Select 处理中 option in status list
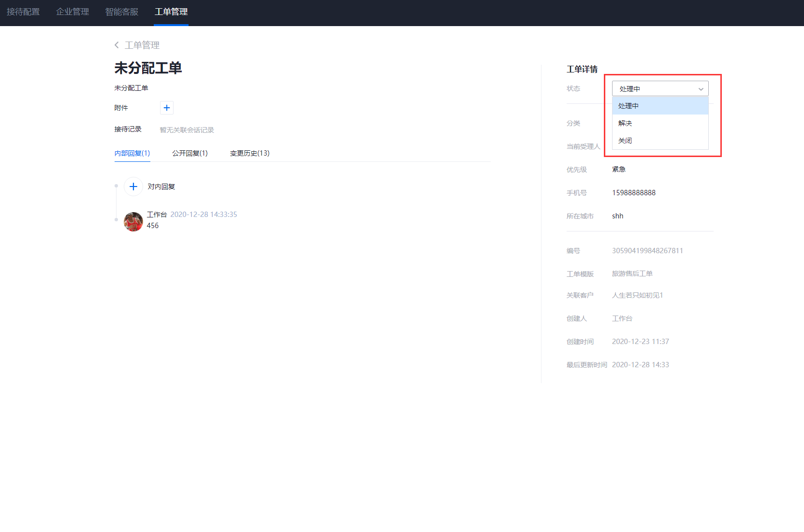Screen dimensions: 804x532 coord(660,106)
